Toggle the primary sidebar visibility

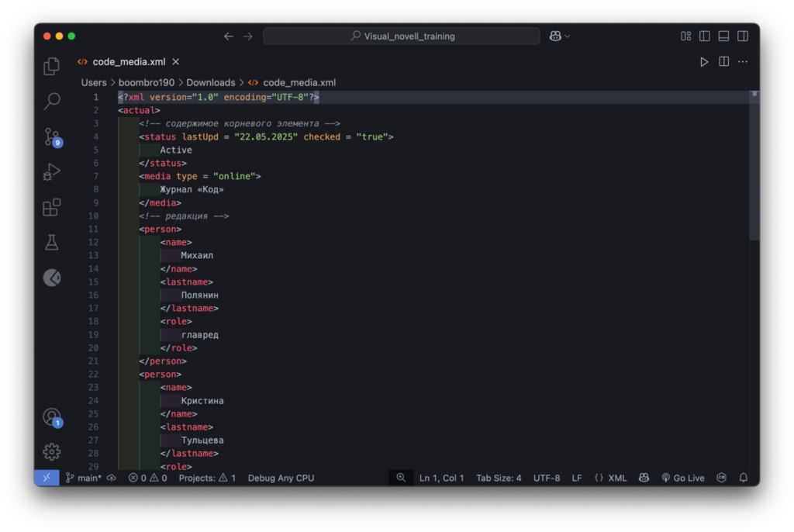pos(703,36)
